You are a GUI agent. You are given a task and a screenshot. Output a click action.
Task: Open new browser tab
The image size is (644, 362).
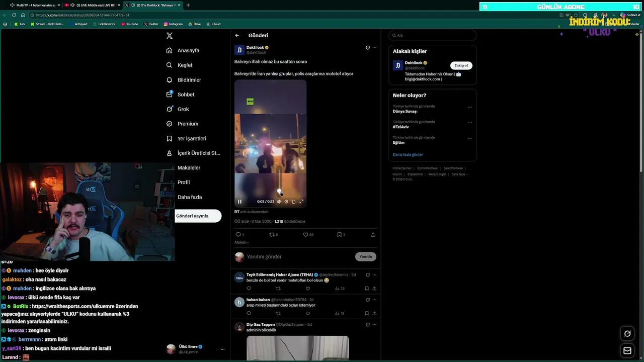(x=188, y=5)
